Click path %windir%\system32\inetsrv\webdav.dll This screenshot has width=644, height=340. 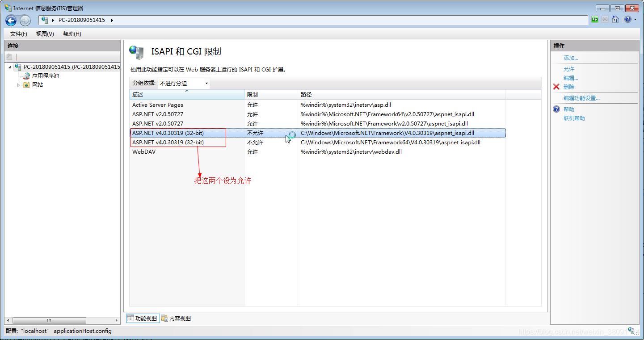click(351, 152)
